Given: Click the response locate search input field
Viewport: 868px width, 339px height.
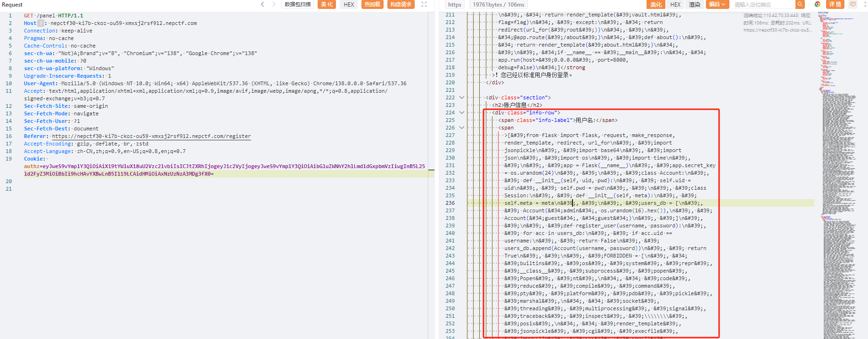Looking at the screenshot, I should point(763,4).
